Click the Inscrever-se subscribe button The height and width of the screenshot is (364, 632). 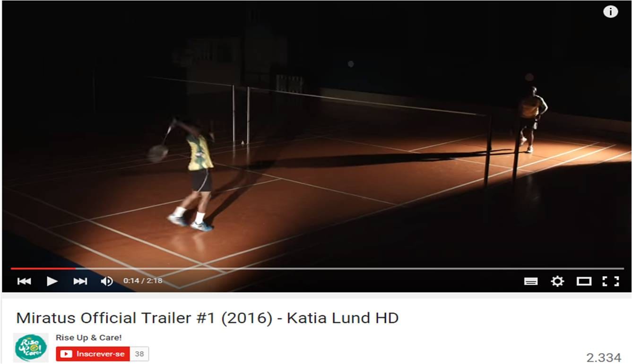93,354
